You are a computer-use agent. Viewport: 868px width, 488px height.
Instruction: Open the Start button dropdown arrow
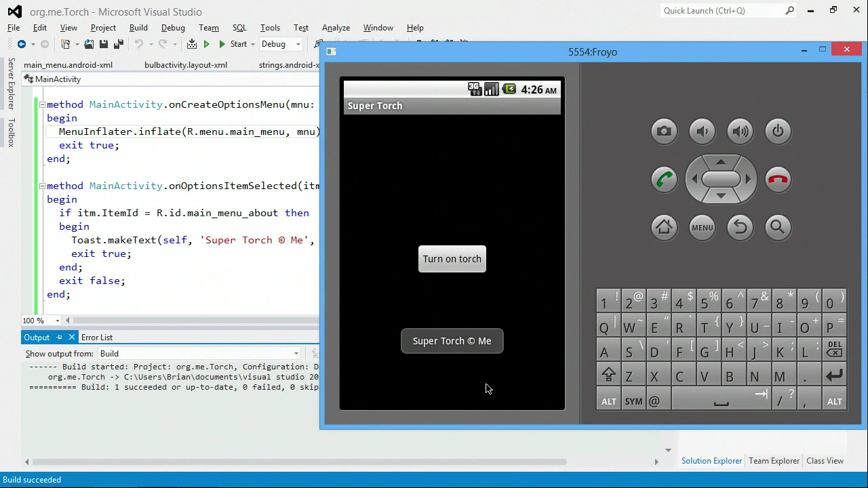(x=253, y=44)
